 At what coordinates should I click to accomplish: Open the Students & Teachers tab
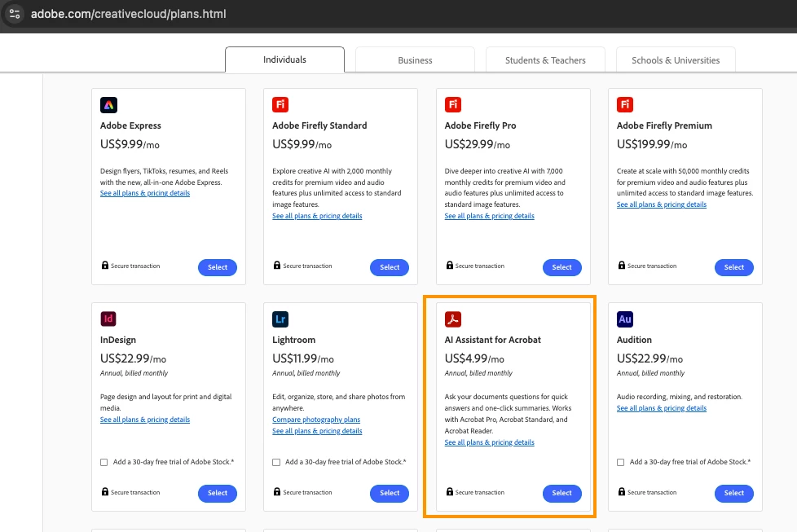(x=545, y=60)
